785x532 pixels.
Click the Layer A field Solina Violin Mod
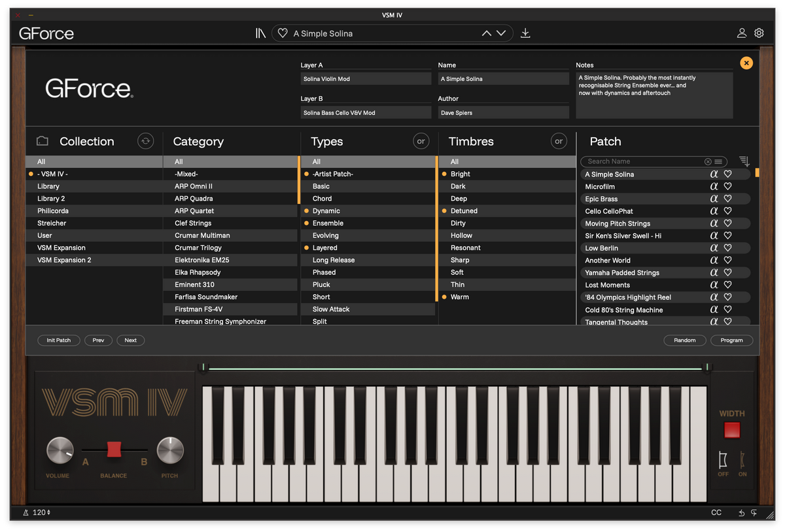(366, 79)
